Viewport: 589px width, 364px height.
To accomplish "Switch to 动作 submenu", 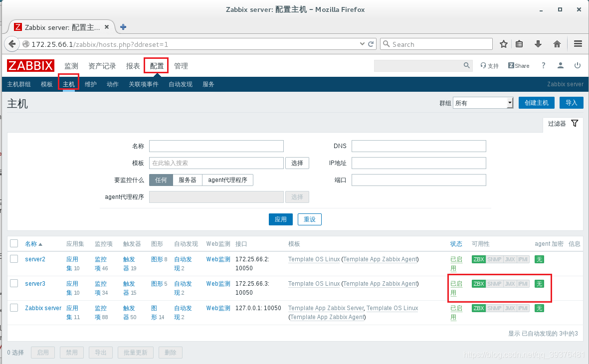I will [113, 84].
